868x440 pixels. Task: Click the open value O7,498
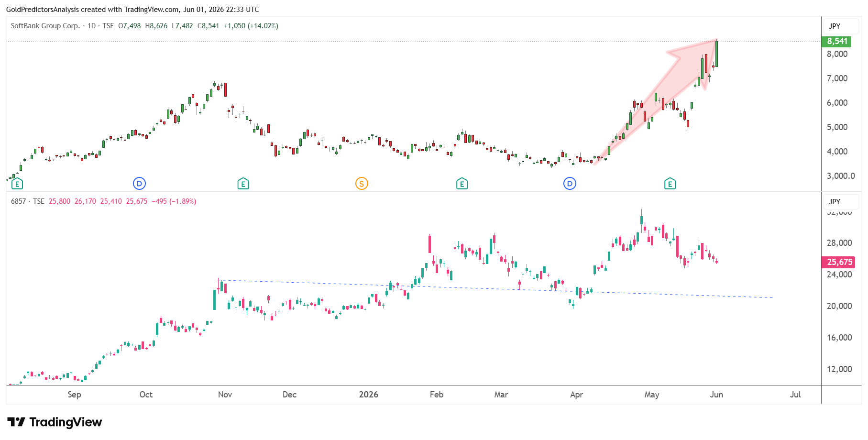coord(130,26)
